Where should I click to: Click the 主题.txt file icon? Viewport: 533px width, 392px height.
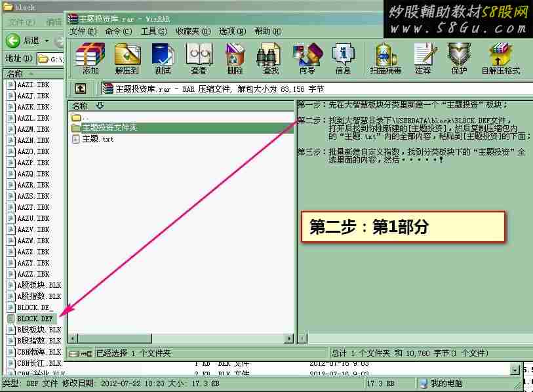pos(76,139)
